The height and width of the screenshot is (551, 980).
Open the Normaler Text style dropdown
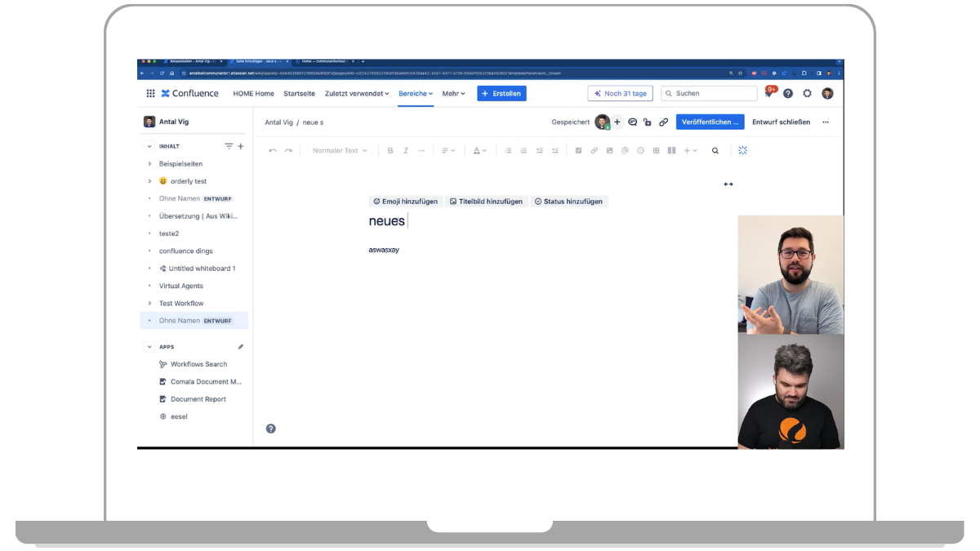point(340,150)
